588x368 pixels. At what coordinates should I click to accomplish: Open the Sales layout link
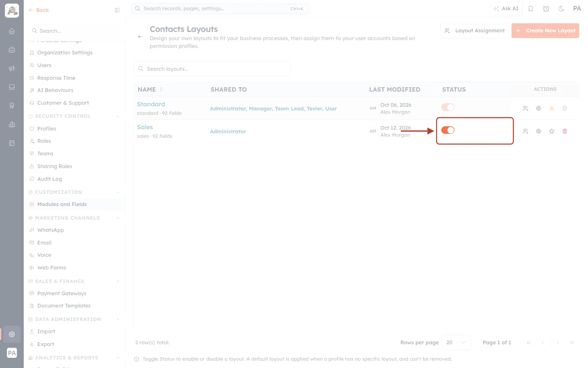click(145, 127)
